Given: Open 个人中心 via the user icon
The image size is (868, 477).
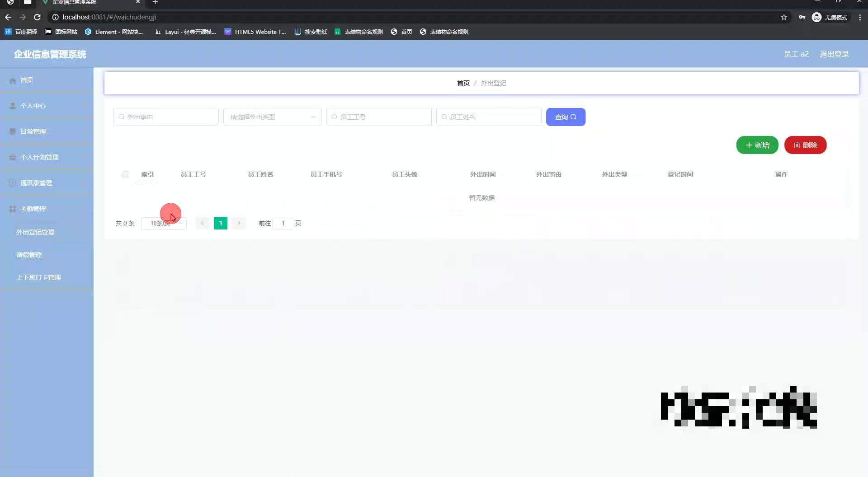Looking at the screenshot, I should tap(12, 105).
